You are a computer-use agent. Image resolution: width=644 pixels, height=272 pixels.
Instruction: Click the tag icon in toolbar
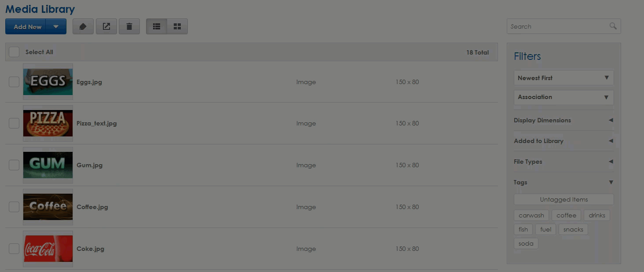point(83,26)
